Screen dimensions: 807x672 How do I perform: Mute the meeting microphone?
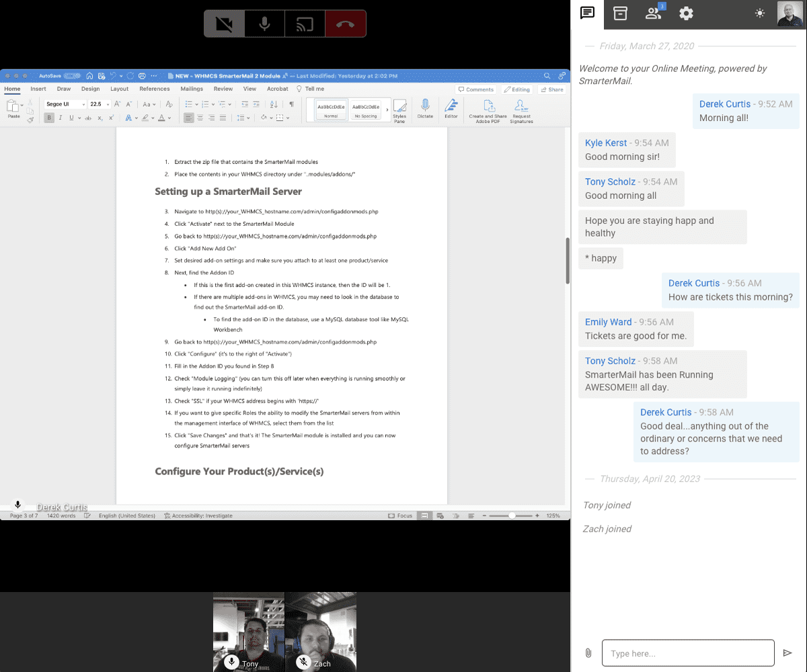264,24
